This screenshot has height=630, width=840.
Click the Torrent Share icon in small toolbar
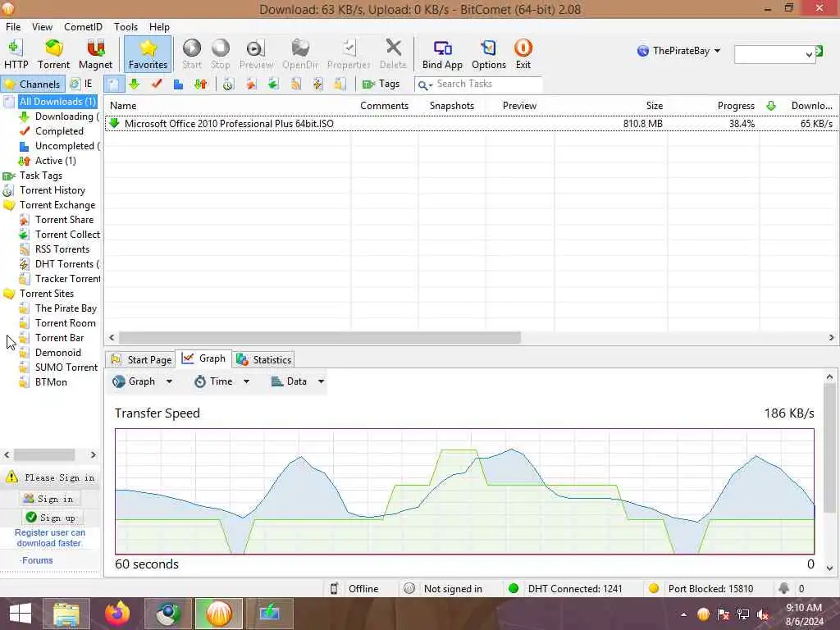[251, 84]
